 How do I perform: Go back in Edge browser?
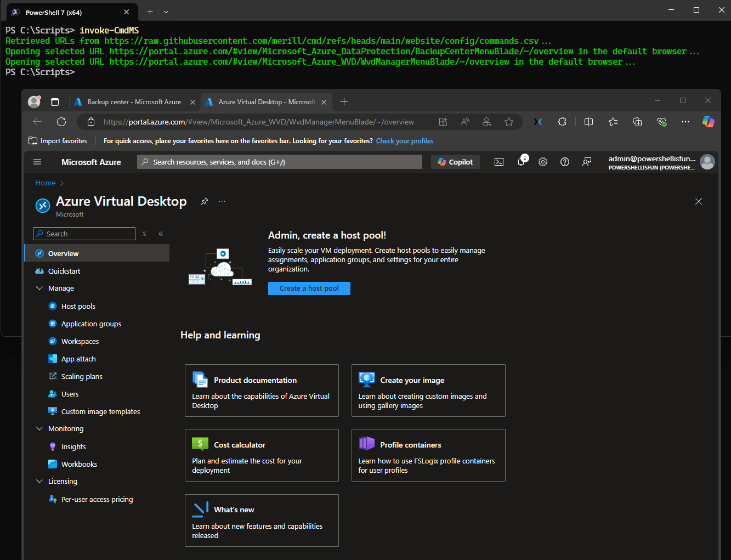point(37,122)
